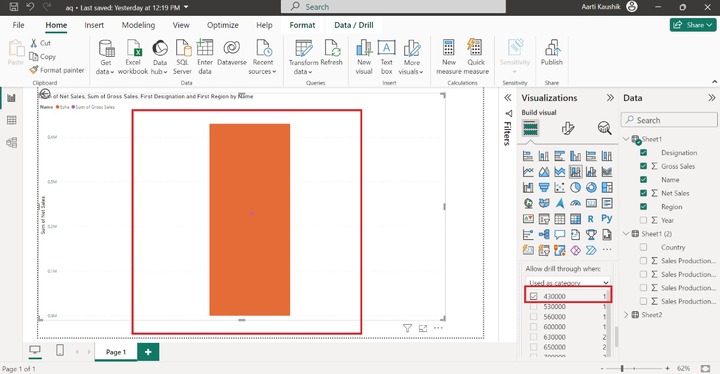Uncheck the 430000 filter value
Image resolution: width=720 pixels, height=374 pixels.
533,296
